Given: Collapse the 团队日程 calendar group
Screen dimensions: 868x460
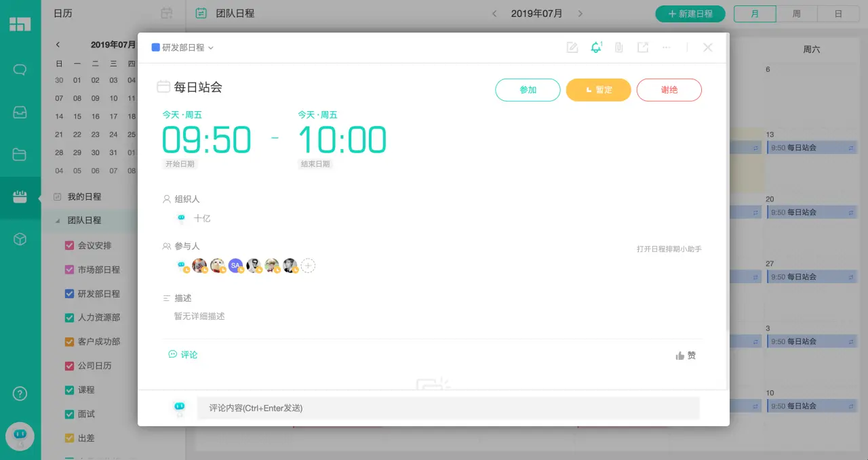Looking at the screenshot, I should [58, 220].
